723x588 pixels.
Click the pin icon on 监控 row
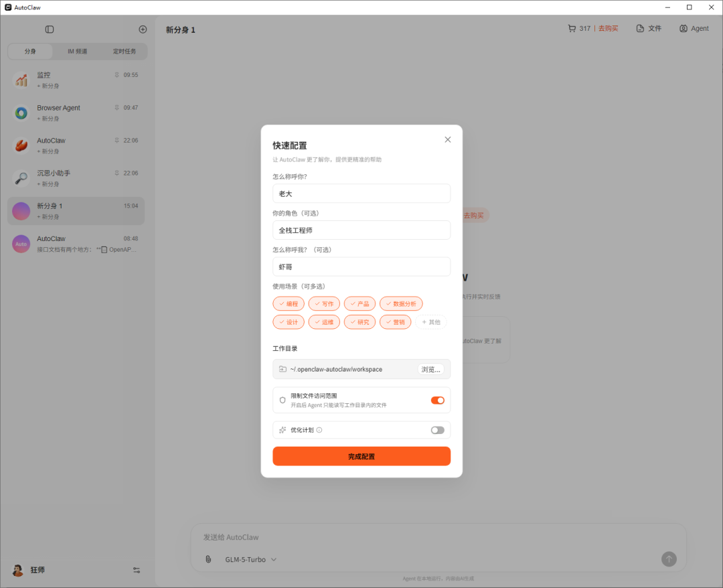(116, 75)
